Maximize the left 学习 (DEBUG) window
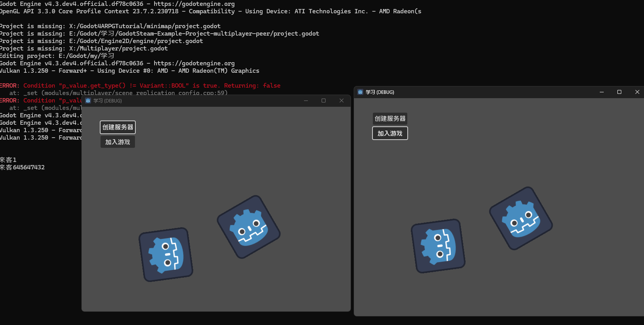This screenshot has height=325, width=644. coord(324,101)
